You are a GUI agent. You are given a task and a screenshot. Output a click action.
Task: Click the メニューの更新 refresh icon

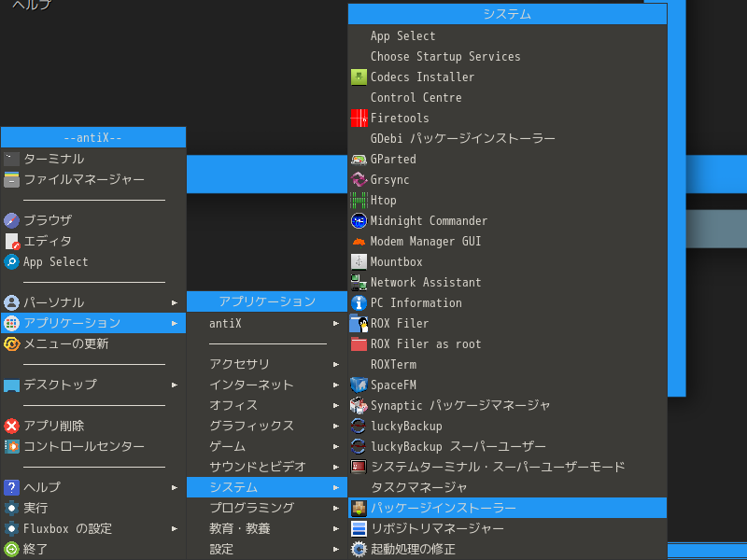tap(11, 343)
